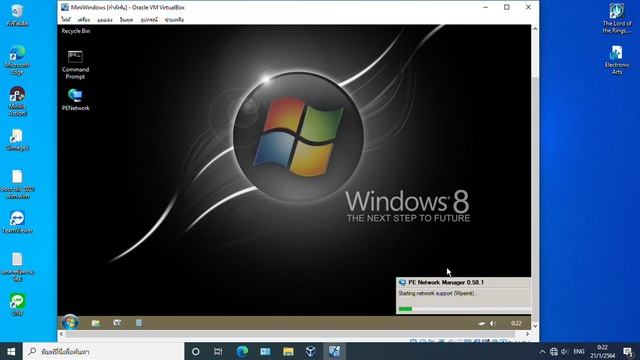This screenshot has height=360, width=640.
Task: Select the third host desktop icon below Edge
Action: pyautogui.click(x=17, y=101)
